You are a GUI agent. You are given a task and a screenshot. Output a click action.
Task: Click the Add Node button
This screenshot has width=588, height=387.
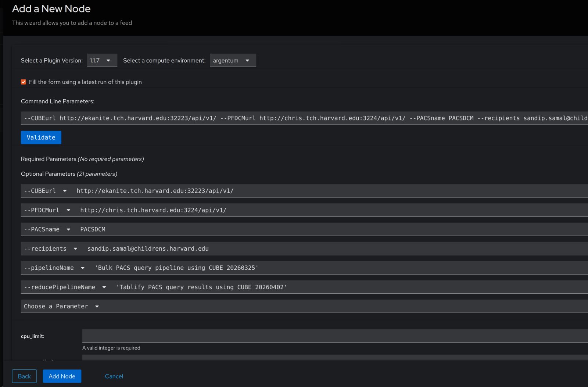pos(62,376)
